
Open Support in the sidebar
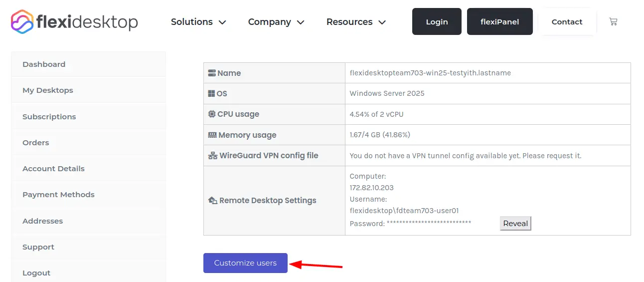89,247
